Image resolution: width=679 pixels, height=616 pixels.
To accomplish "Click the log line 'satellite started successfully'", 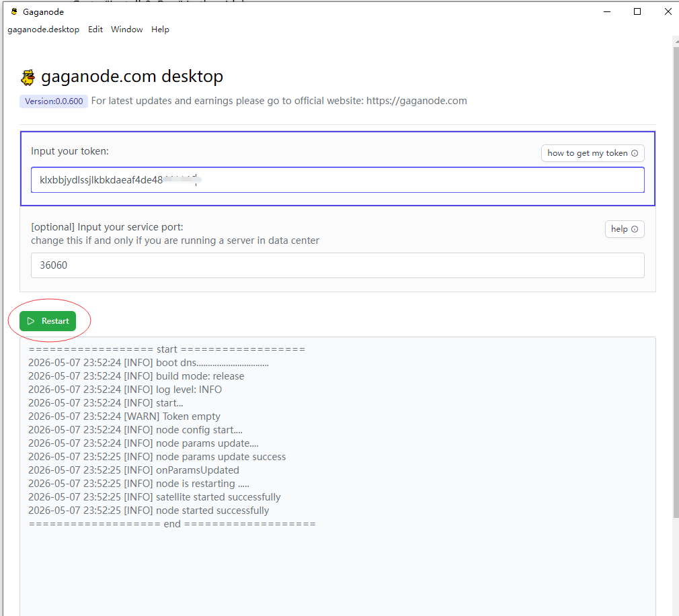I will [154, 497].
